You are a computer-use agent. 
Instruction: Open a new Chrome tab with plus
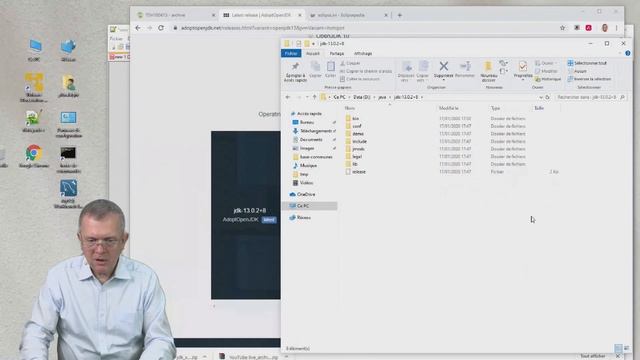(400, 15)
